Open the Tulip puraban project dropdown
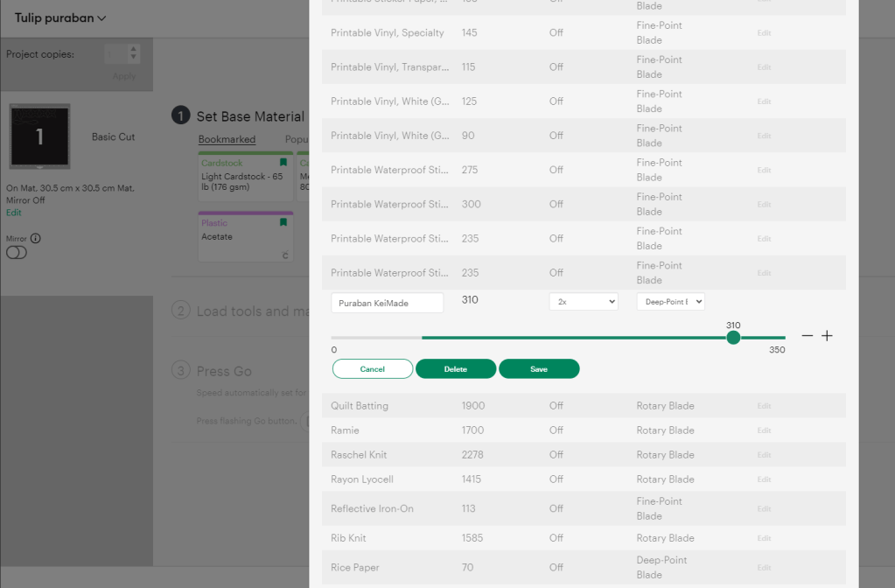895x588 pixels. [58, 17]
